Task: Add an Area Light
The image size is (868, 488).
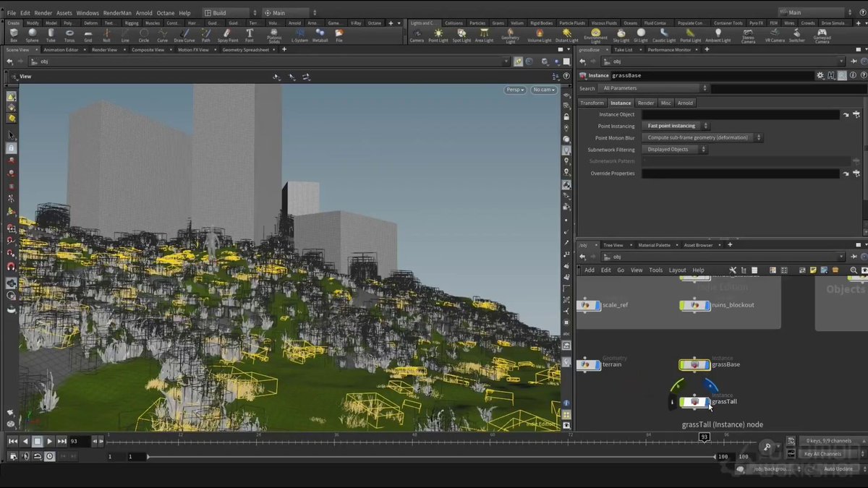Action: (x=484, y=35)
